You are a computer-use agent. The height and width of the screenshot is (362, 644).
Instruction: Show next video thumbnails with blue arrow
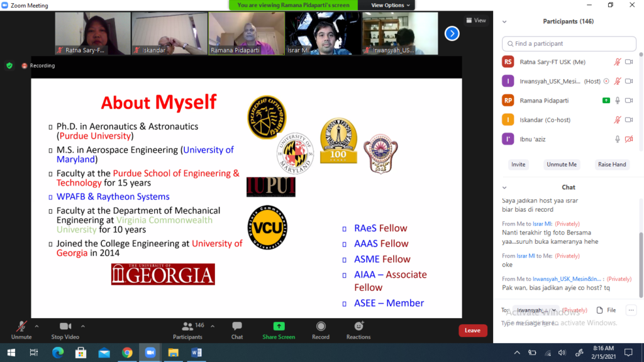(x=452, y=33)
